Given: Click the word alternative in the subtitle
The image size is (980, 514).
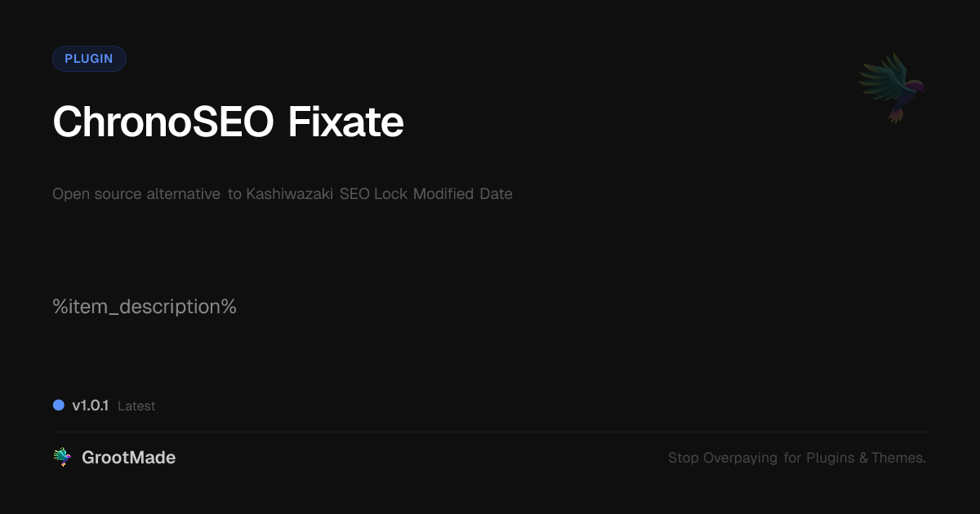Looking at the screenshot, I should pos(183,194).
